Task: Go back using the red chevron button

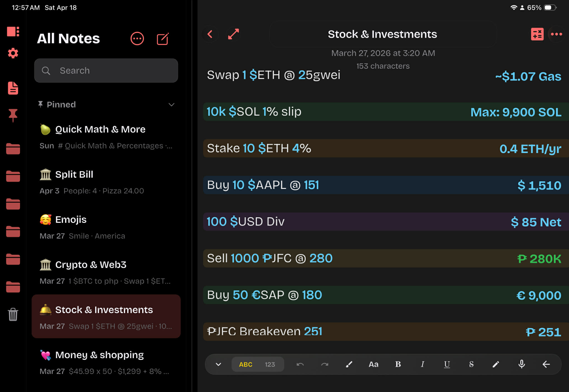Action: point(210,34)
